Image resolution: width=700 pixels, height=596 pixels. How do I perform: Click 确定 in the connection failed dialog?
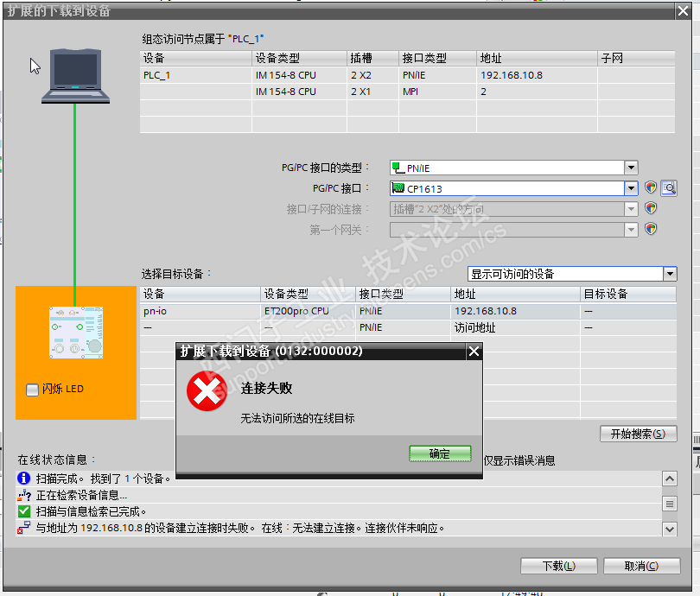point(440,453)
